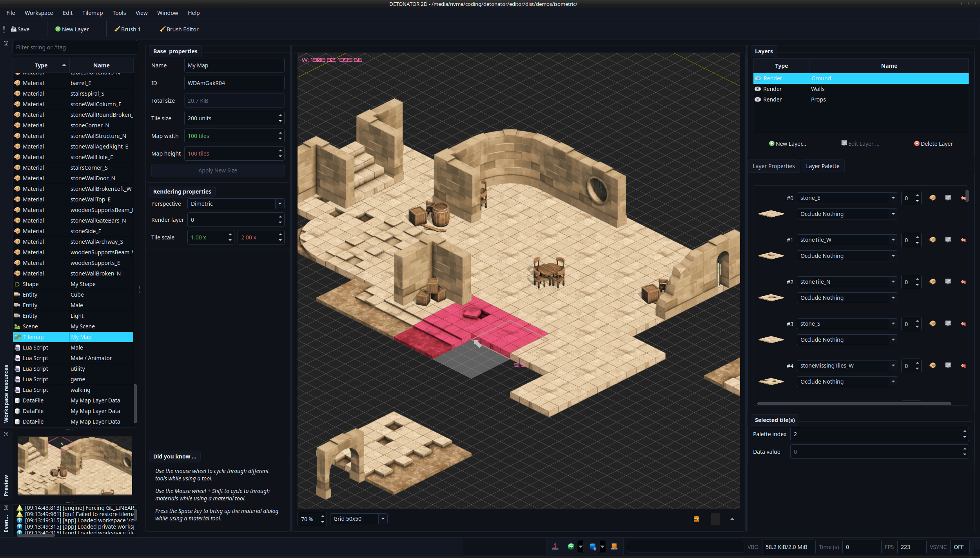Click the red reset arrow for stoneTile_W
The width and height of the screenshot is (980, 558).
click(x=963, y=240)
